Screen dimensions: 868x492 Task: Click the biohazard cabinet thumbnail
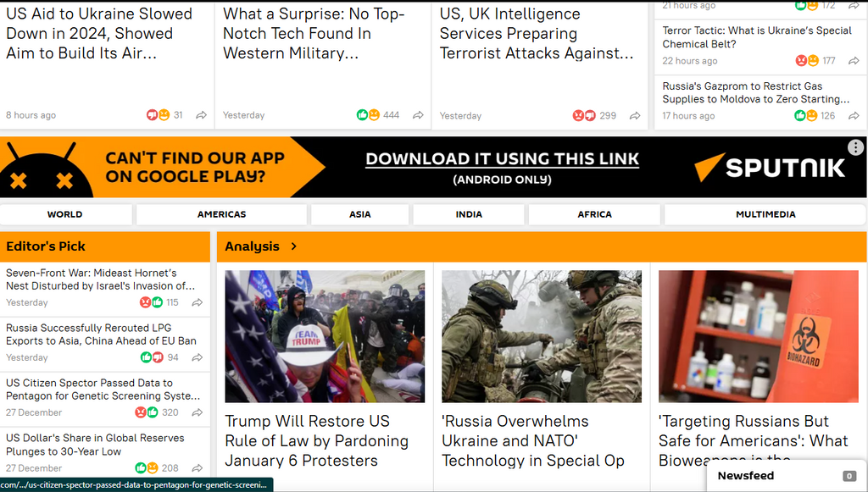(x=759, y=336)
